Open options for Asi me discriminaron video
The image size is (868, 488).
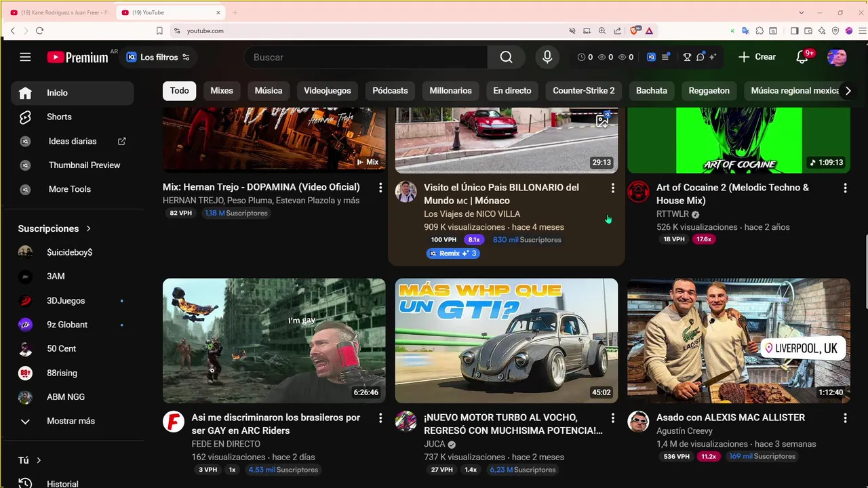pos(380,418)
